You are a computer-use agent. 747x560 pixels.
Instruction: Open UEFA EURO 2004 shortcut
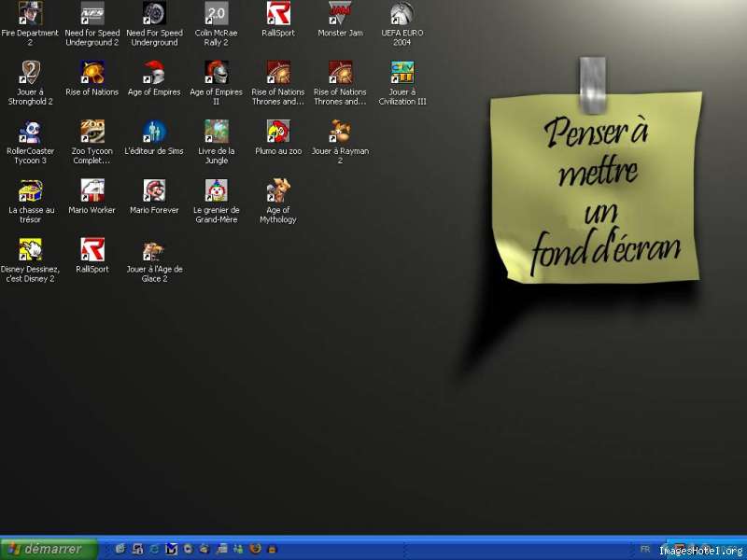402,14
